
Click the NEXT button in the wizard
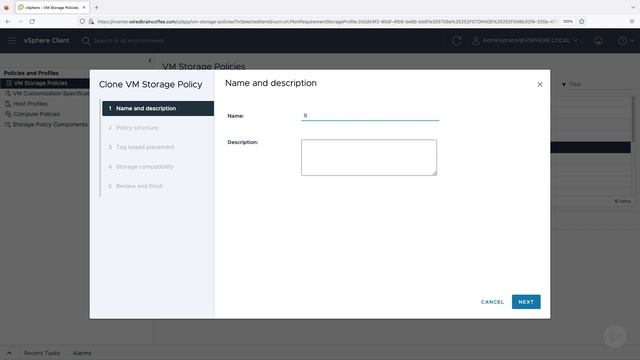[526, 302]
